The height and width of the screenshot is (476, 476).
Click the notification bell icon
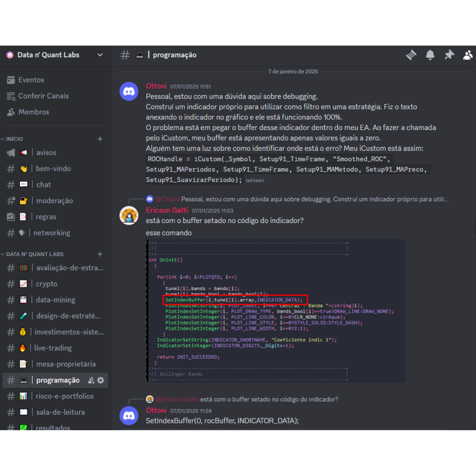430,55
